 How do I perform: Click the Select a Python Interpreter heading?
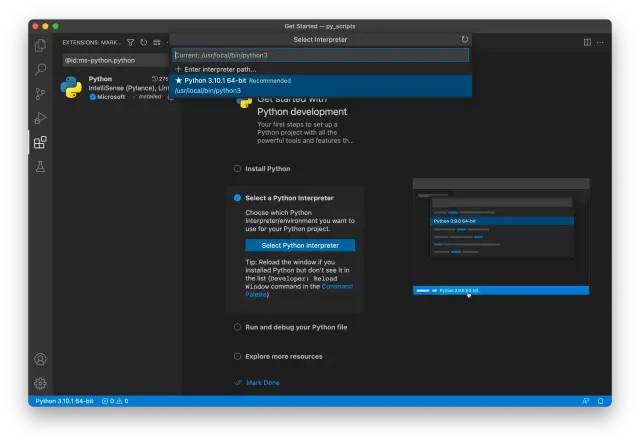tap(289, 198)
